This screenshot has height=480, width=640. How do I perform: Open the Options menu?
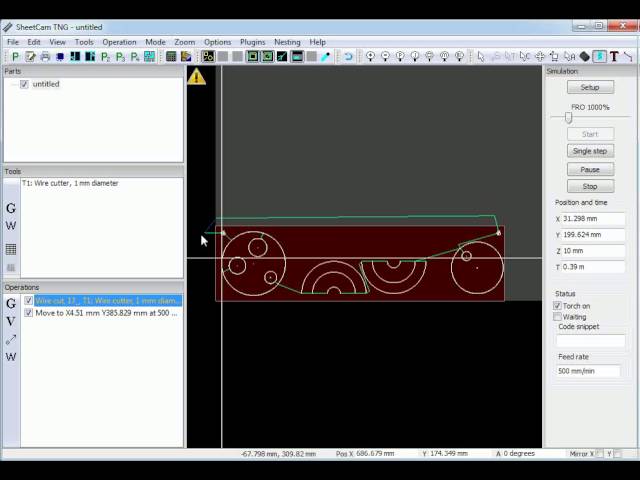click(217, 42)
